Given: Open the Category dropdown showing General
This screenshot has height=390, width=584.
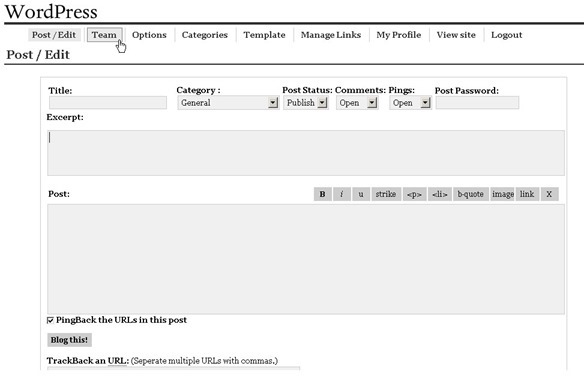Looking at the screenshot, I should click(228, 103).
